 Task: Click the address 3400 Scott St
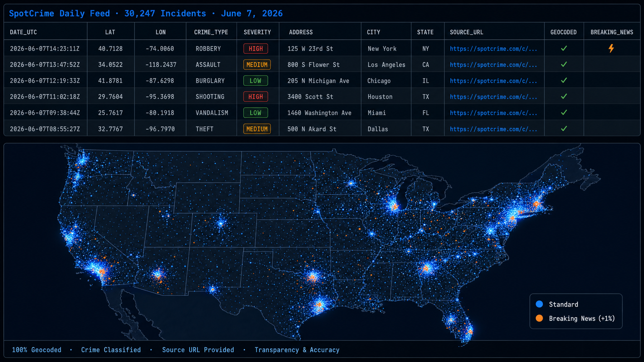tap(310, 97)
